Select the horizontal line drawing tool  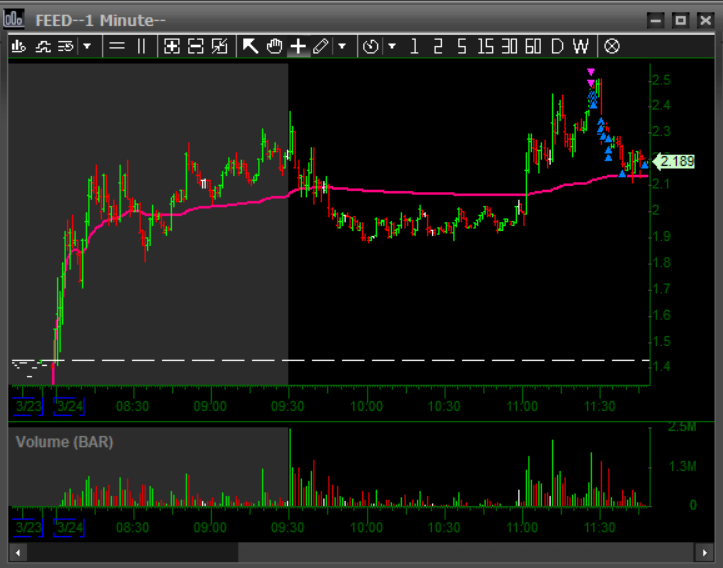click(117, 47)
